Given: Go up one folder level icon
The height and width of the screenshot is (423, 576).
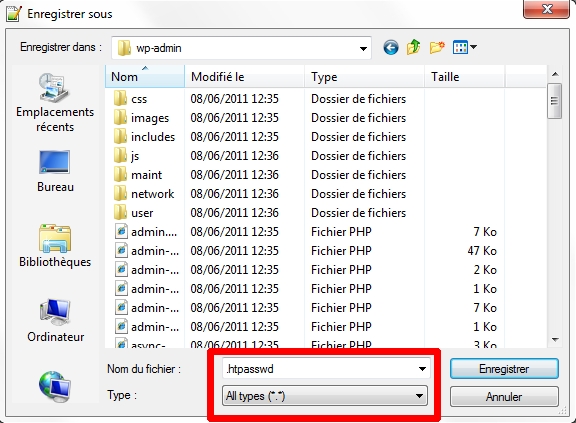Looking at the screenshot, I should (x=413, y=47).
